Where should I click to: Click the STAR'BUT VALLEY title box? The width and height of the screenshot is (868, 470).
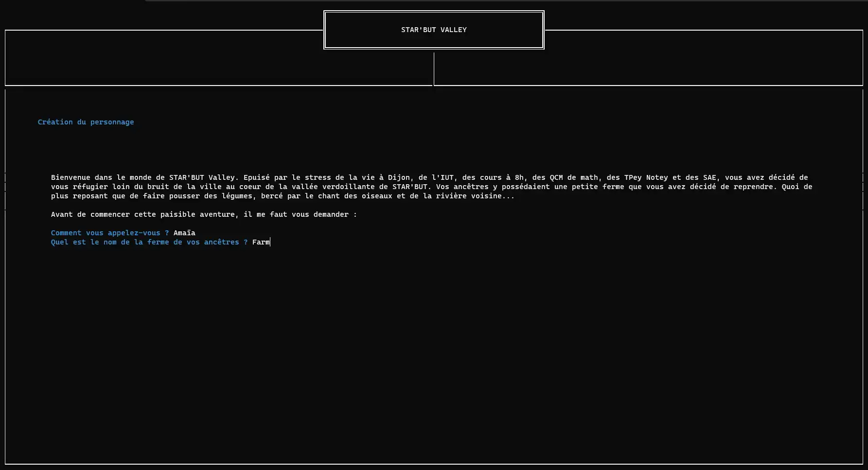click(x=434, y=30)
